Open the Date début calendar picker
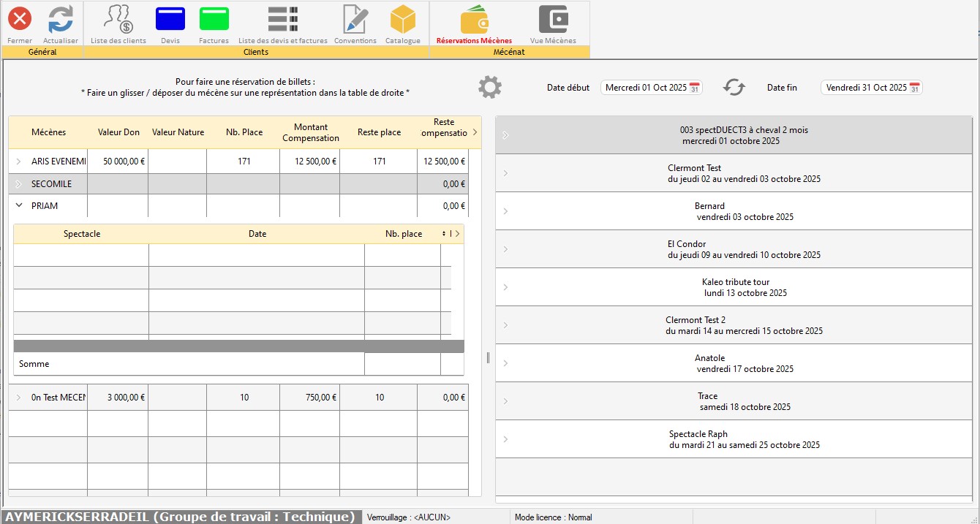The width and height of the screenshot is (980, 524). [x=695, y=88]
